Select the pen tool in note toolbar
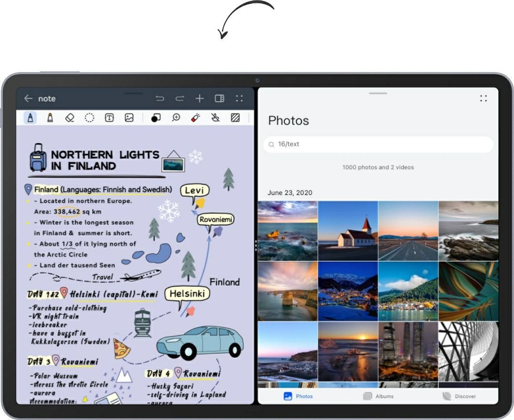This screenshot has height=420, width=514. pos(30,118)
